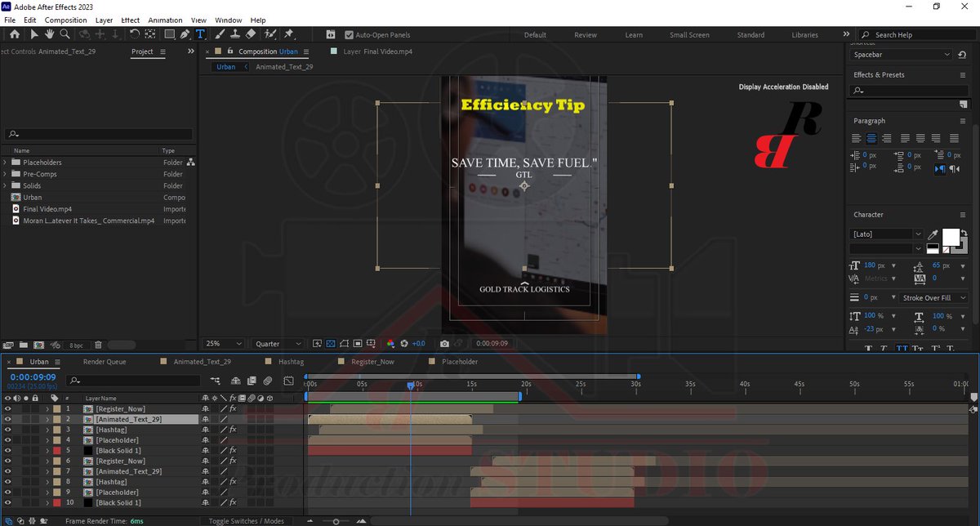980x526 pixels.
Task: Open the Composition menu
Action: [x=65, y=20]
